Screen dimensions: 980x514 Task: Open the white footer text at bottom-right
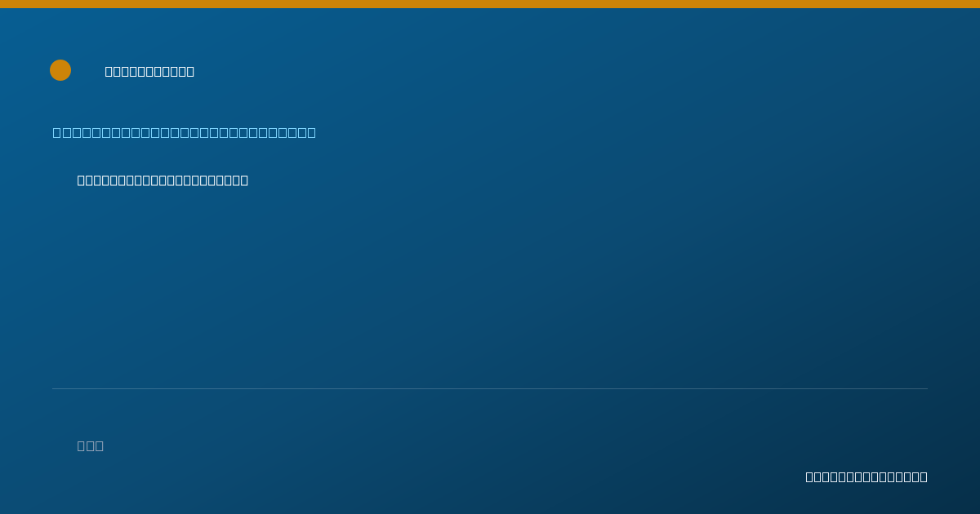(866, 476)
